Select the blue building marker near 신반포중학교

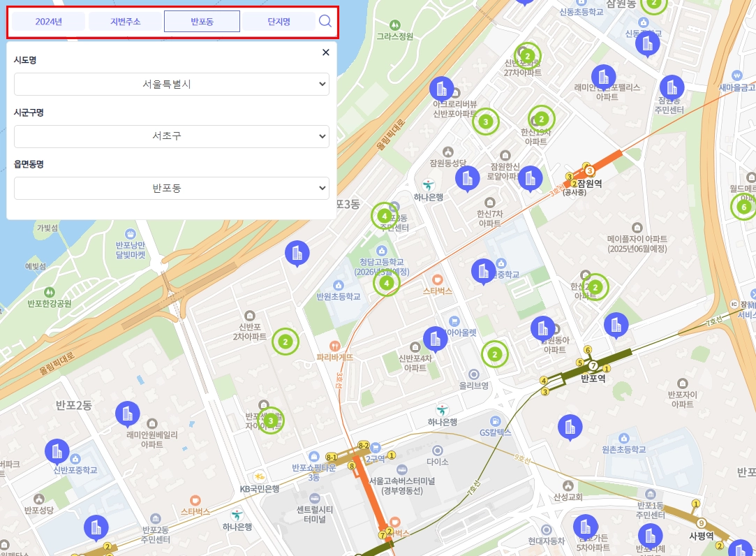(x=56, y=451)
